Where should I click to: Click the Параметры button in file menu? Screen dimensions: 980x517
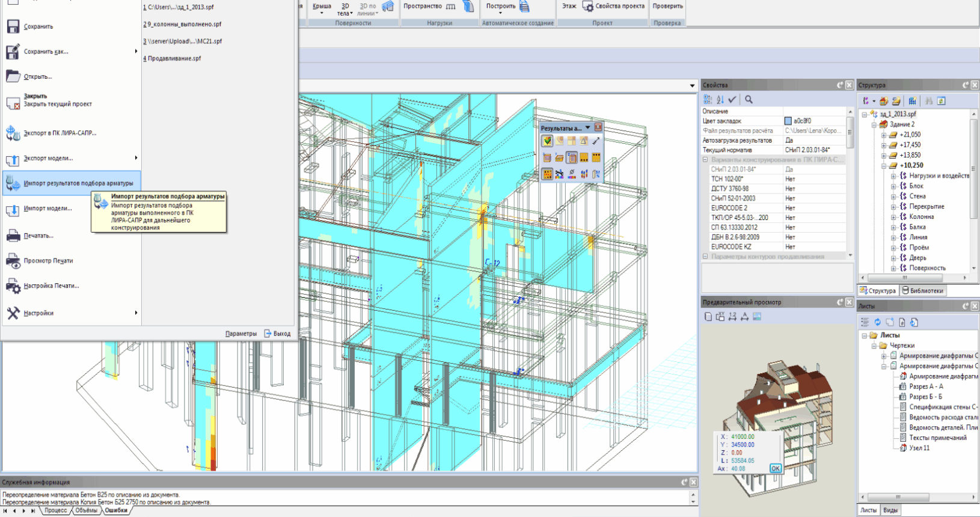coord(240,334)
